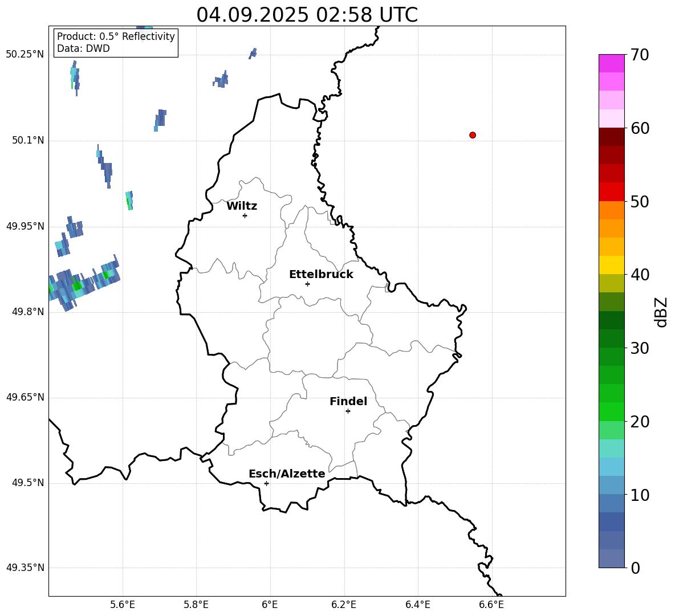
Task: Click the 5.8°E longitude label
Action: point(196,605)
